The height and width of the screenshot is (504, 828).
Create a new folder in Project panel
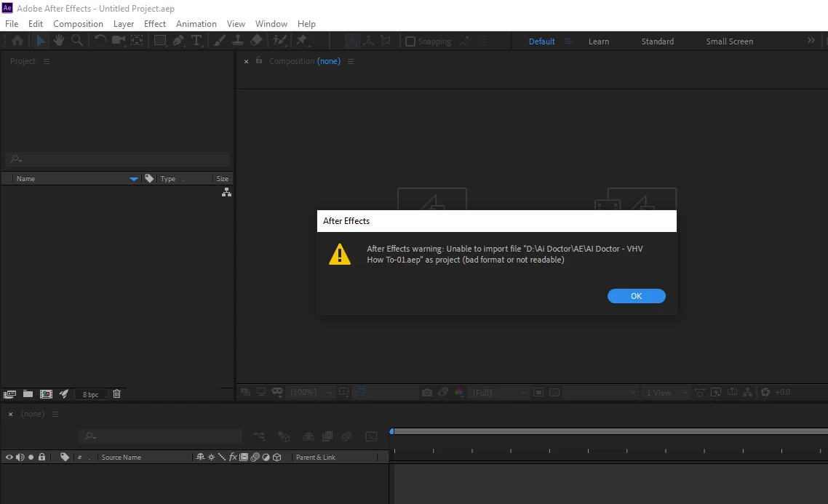point(28,393)
